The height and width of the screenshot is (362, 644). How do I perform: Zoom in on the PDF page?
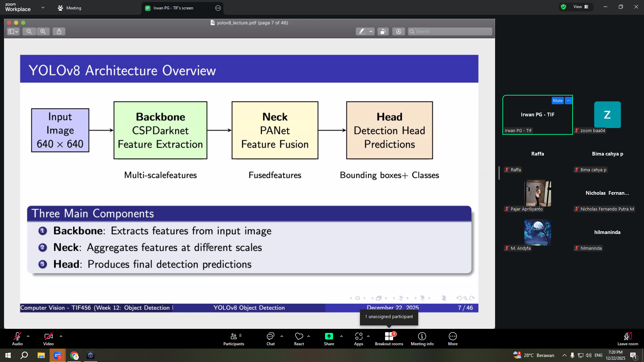pyautogui.click(x=43, y=32)
